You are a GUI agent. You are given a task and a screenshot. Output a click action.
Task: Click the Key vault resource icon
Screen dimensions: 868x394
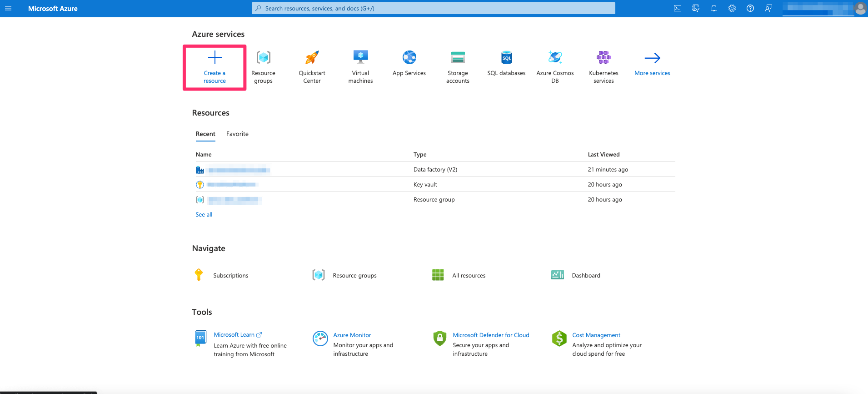[200, 185]
